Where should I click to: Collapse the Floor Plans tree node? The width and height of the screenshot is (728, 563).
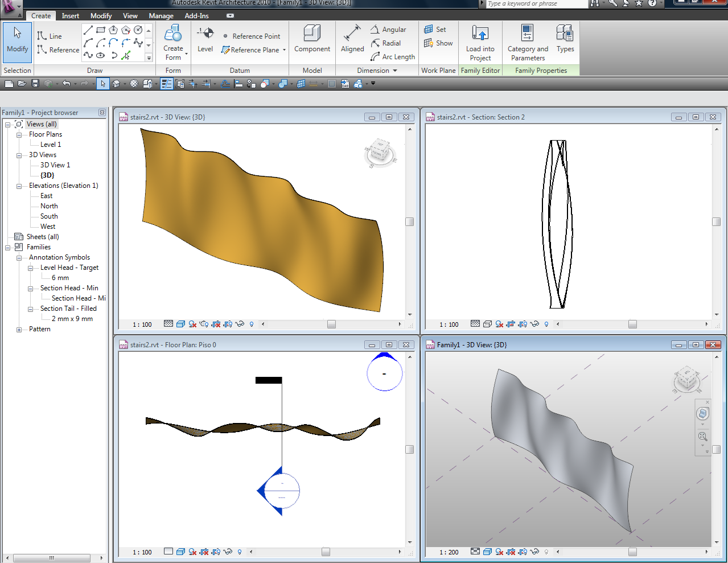(19, 135)
